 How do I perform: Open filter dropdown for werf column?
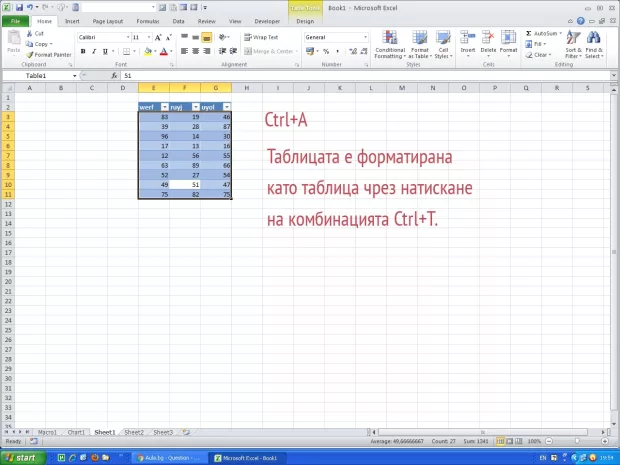pyautogui.click(x=165, y=107)
